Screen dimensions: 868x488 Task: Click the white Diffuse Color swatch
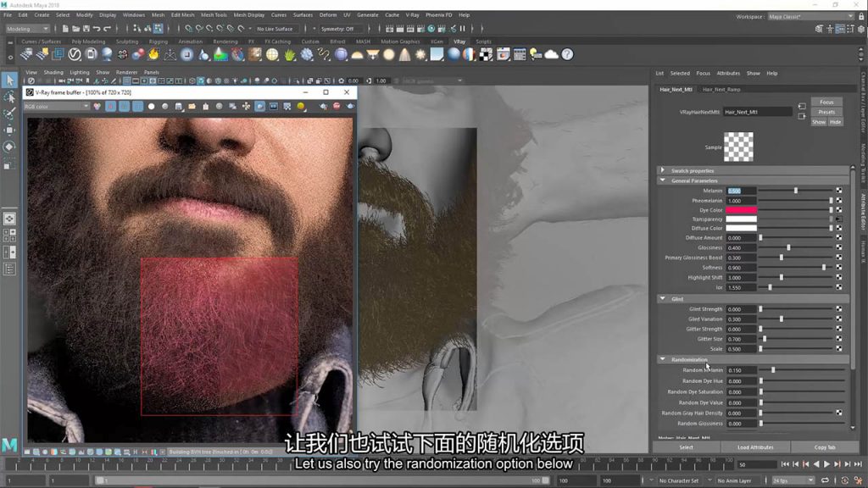741,228
